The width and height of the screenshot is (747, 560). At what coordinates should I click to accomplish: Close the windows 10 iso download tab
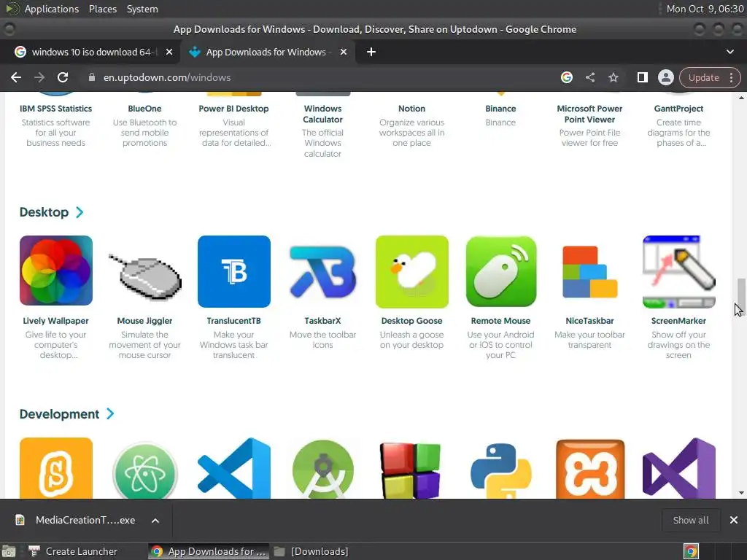tap(169, 52)
